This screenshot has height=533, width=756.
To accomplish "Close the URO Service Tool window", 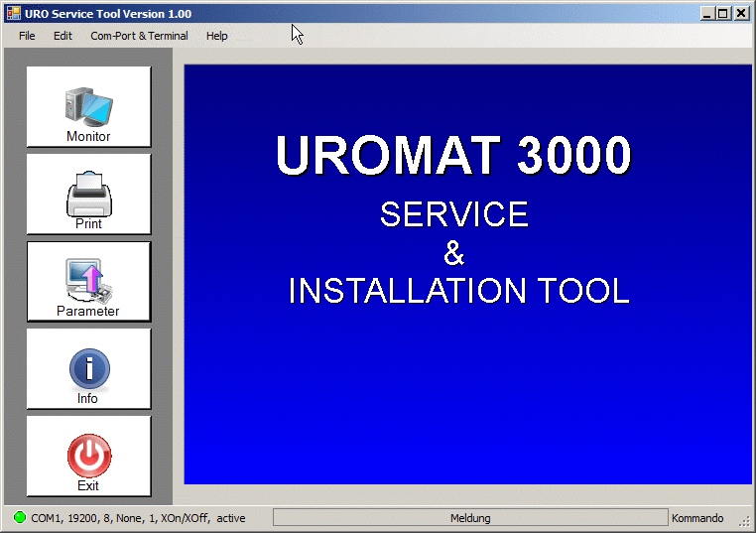I will [740, 14].
